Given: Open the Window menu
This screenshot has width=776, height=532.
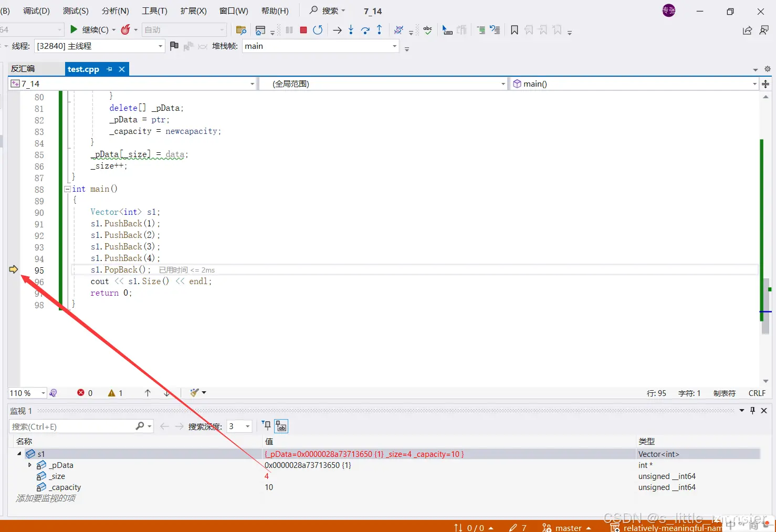Looking at the screenshot, I should 234,11.
